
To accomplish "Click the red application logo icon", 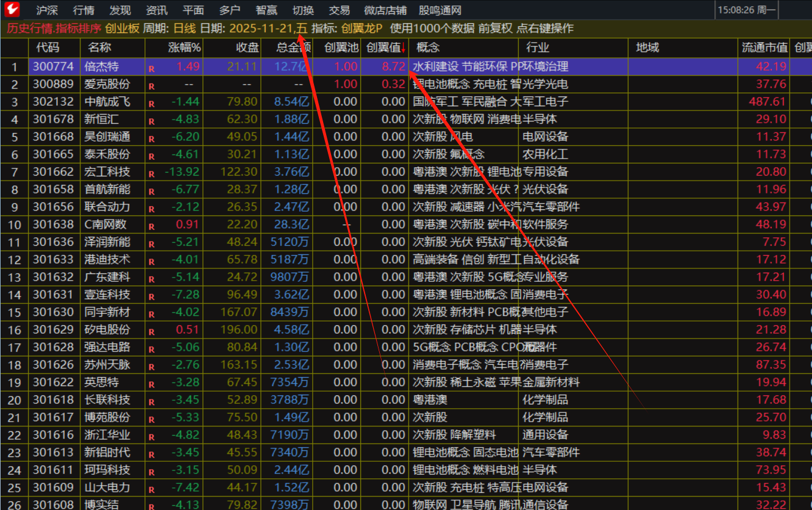I will [x=12, y=10].
